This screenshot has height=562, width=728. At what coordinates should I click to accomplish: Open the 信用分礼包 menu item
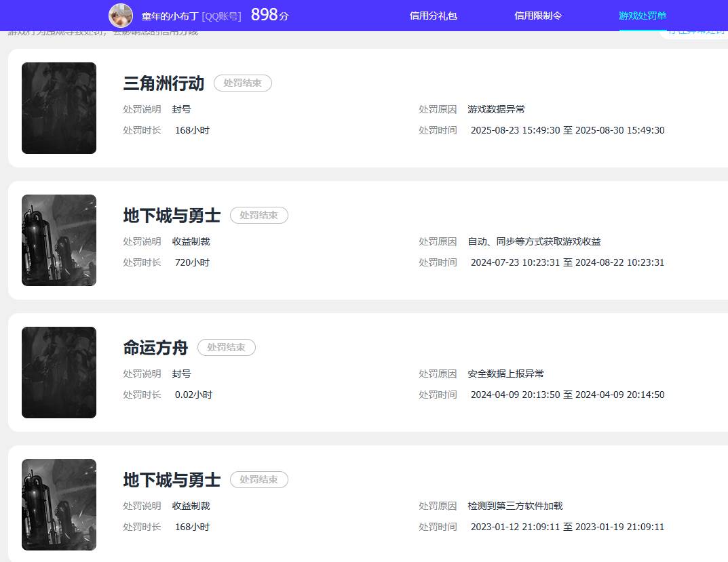click(433, 16)
